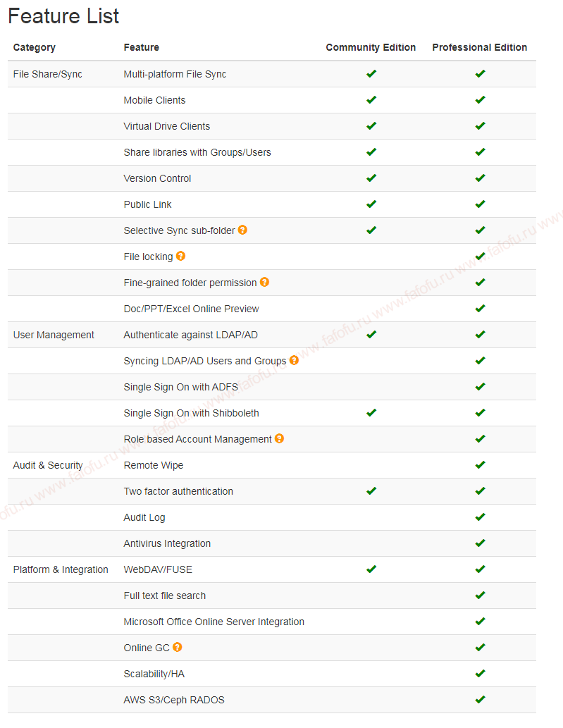
Task: Click the Platform & Integration category label
Action: [x=61, y=569]
